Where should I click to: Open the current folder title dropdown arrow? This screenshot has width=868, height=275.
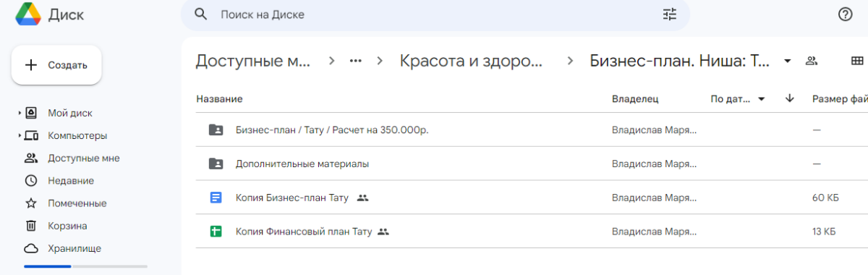pyautogui.click(x=788, y=61)
